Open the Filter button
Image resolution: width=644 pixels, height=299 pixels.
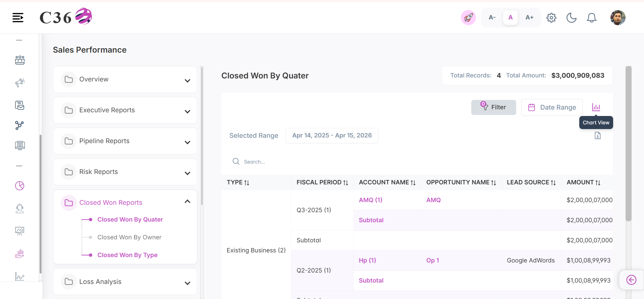click(x=494, y=107)
